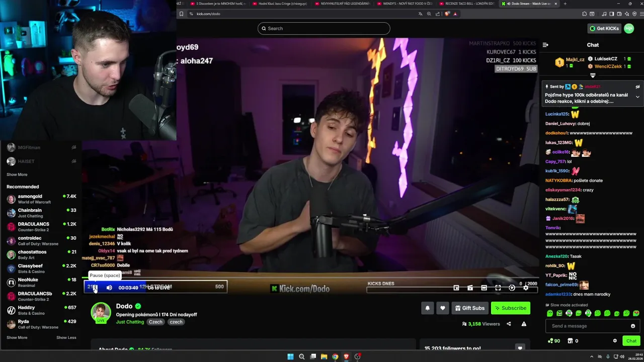
Task: Open NeoNuke Reanimal channel
Action: [x=41, y=283]
